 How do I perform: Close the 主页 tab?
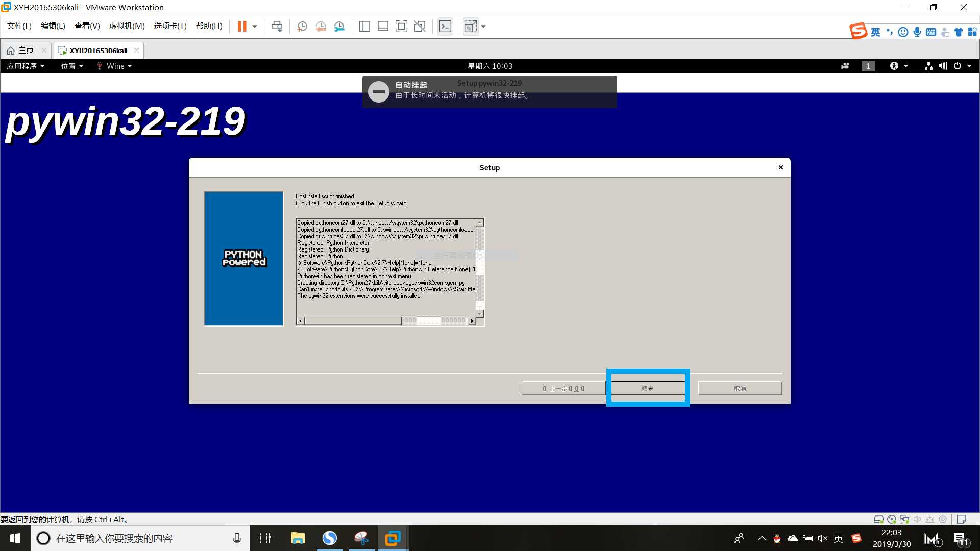click(44, 50)
